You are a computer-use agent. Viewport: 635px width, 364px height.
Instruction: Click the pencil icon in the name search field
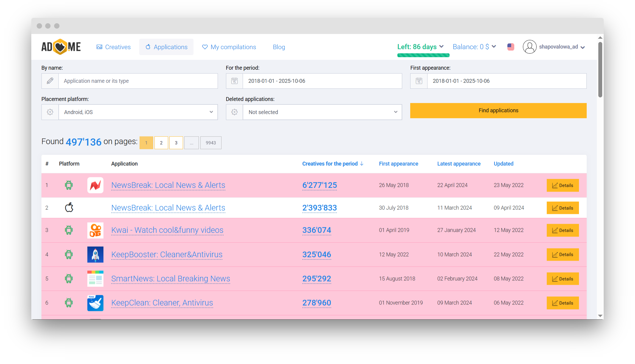click(50, 81)
